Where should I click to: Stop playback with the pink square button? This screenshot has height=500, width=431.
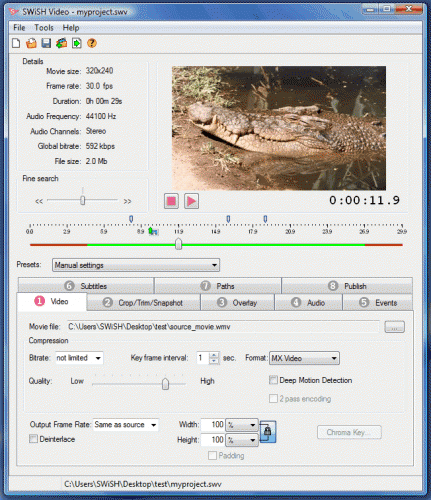click(171, 201)
